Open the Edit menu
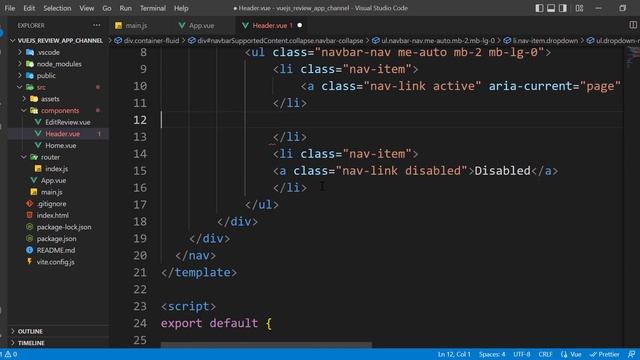 click(x=29, y=8)
